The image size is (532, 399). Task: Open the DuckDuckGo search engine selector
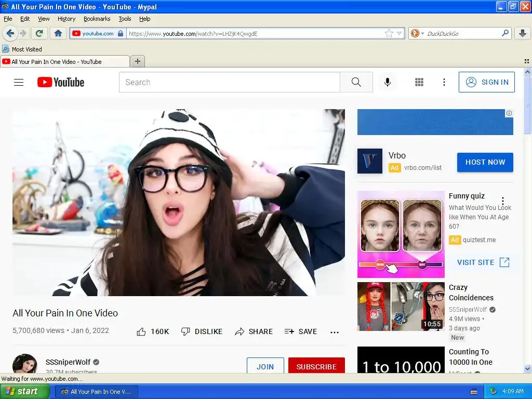pos(417,33)
